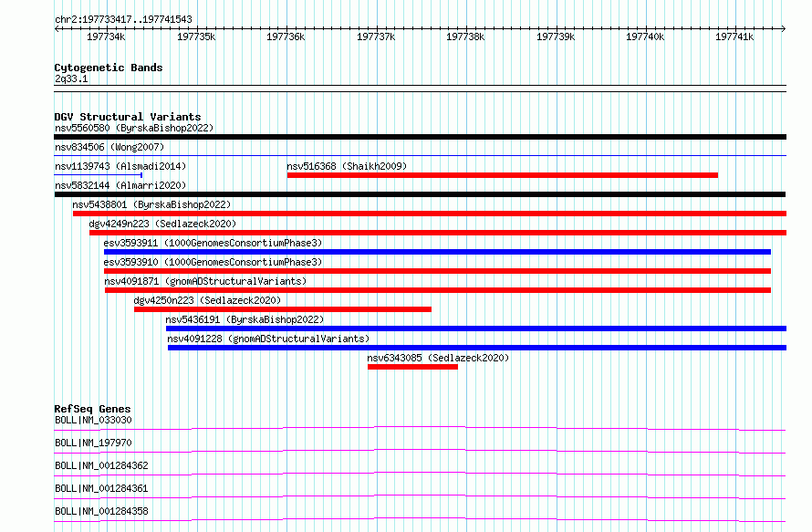Image resolution: width=812 pixels, height=532 pixels.
Task: Click the 197739k ruler label
Action: 556,37
